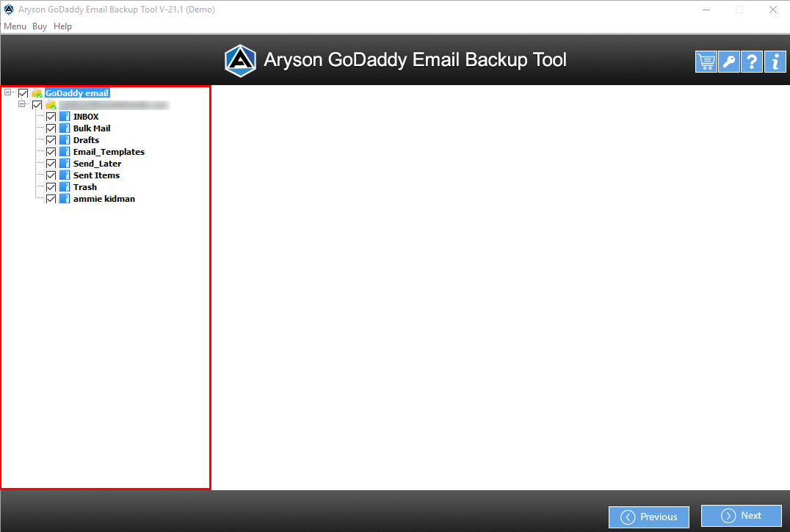This screenshot has height=532, width=790.
Task: Click the Bulk Mail folder icon
Action: click(65, 128)
